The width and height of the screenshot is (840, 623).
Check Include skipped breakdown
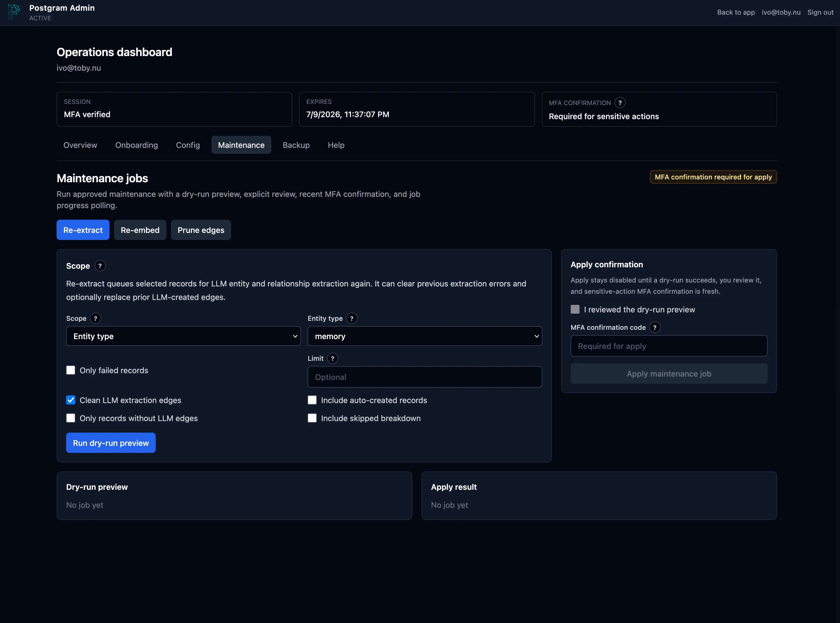click(312, 418)
